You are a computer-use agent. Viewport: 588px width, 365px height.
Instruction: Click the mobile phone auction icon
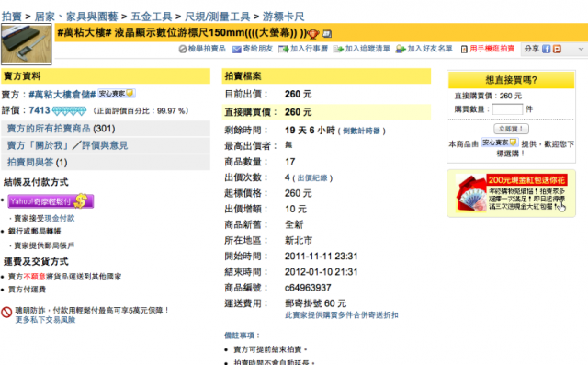coord(464,49)
